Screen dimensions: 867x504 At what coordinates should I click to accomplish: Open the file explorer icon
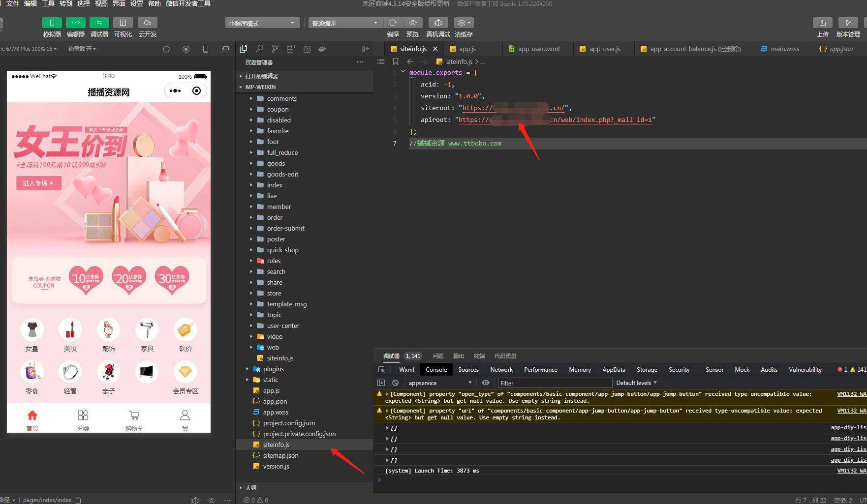click(243, 49)
